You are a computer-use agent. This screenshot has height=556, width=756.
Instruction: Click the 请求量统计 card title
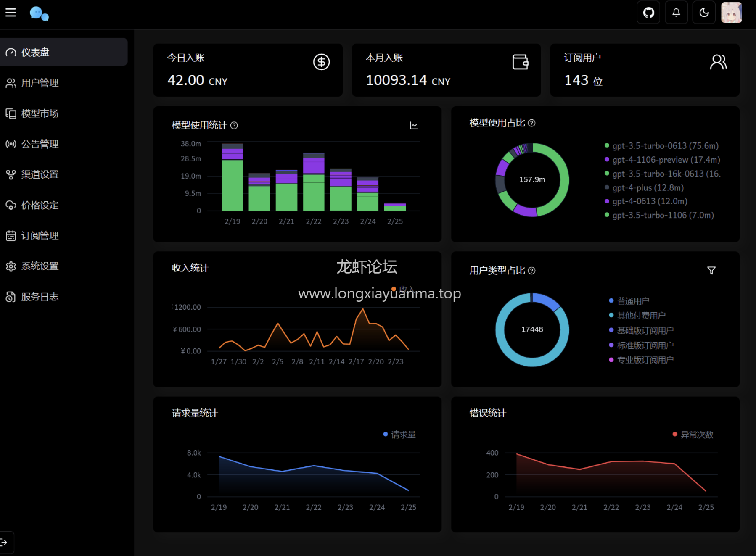pos(195,414)
